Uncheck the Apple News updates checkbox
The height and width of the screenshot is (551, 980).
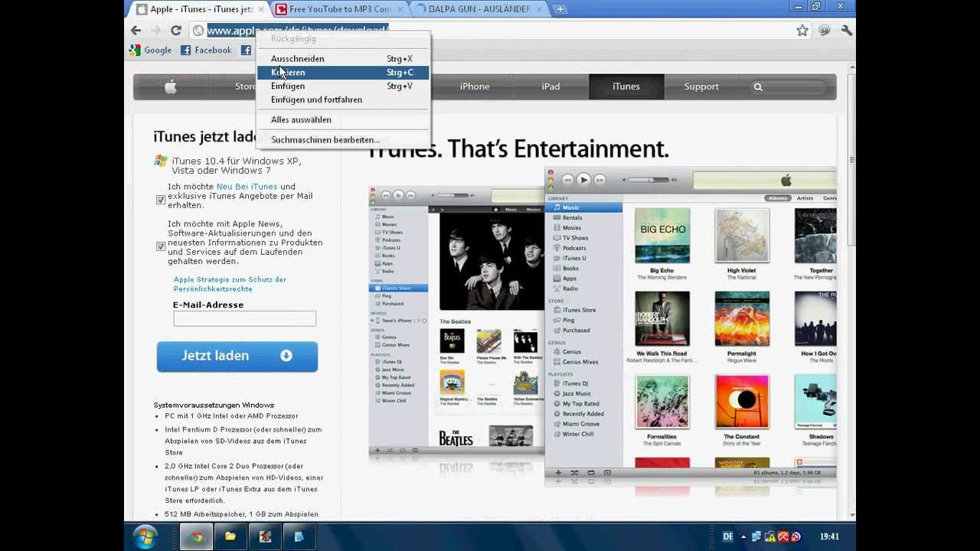coord(161,246)
